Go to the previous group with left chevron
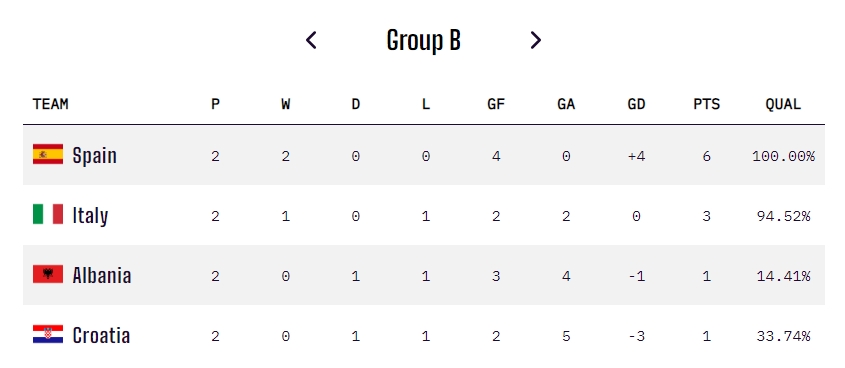This screenshot has height=368, width=845. coord(311,40)
